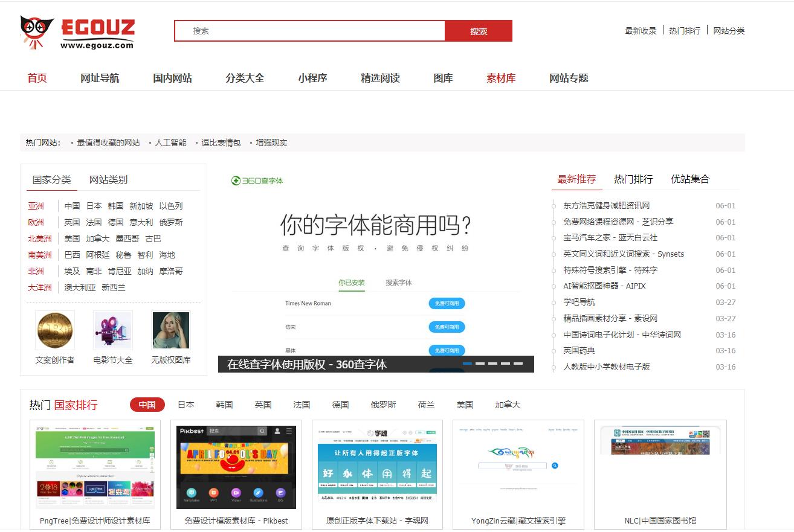Screen dimensions: 794x532
Task: Select 日本 in country ranking tabs
Action: (186, 405)
